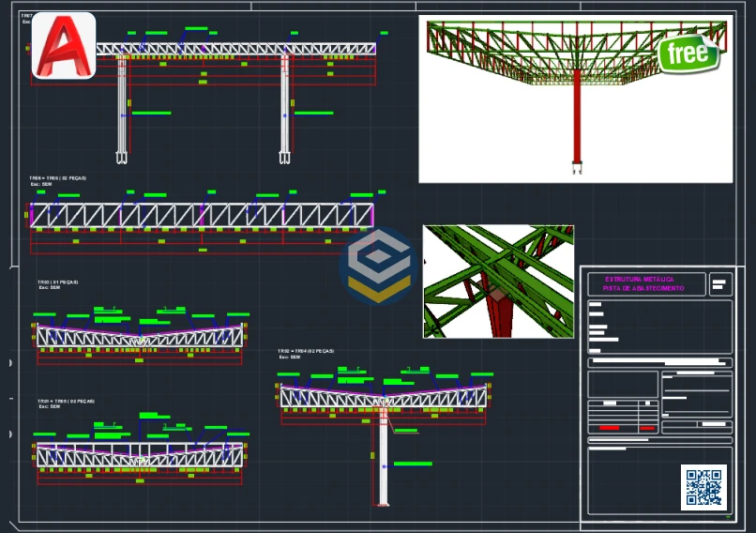
Task: Click the small box right of the title text
Action: tap(719, 283)
